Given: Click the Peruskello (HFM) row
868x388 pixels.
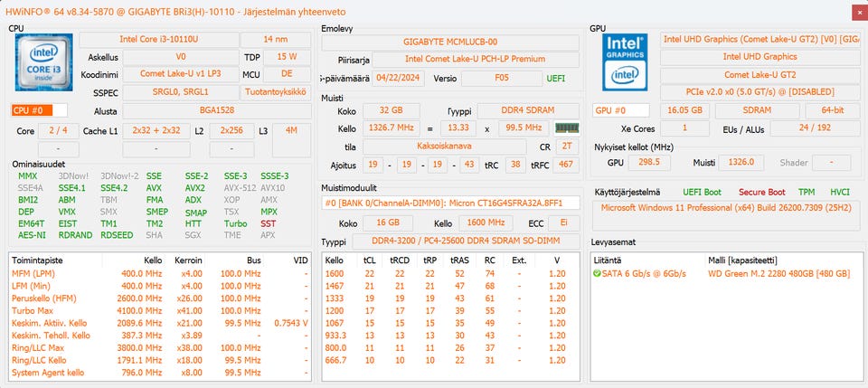Looking at the screenshot, I should click(x=160, y=298).
